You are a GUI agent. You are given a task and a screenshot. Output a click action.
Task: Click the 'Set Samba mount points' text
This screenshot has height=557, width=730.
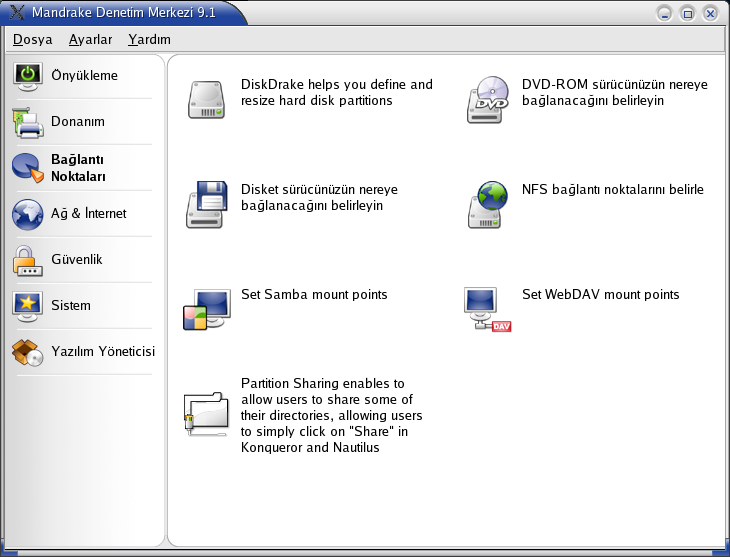[314, 295]
